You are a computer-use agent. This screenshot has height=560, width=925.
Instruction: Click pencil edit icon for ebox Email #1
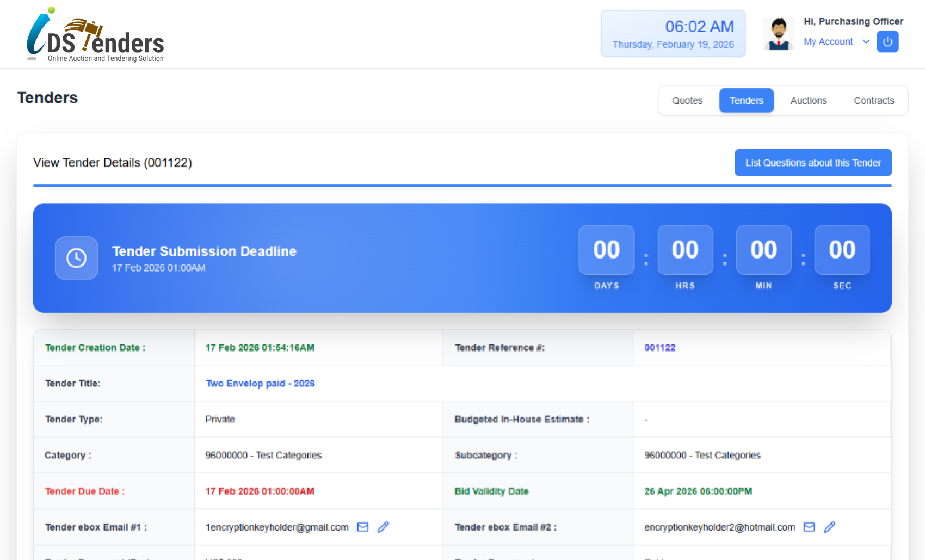384,527
